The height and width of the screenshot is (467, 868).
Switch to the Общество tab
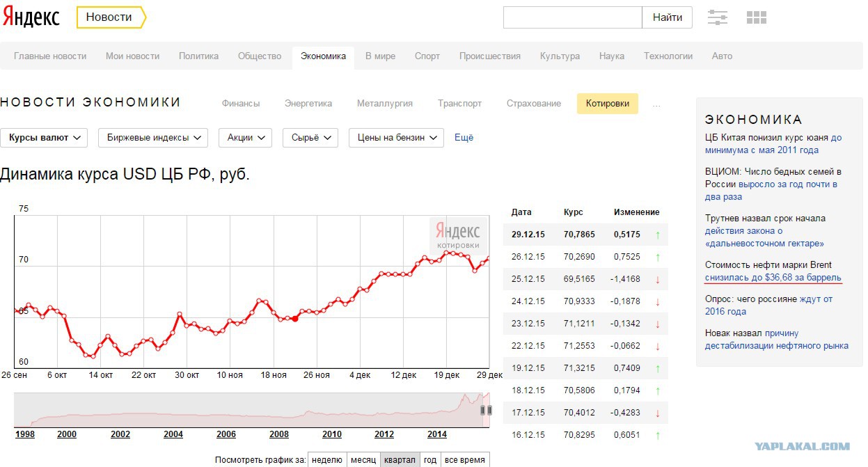260,56
